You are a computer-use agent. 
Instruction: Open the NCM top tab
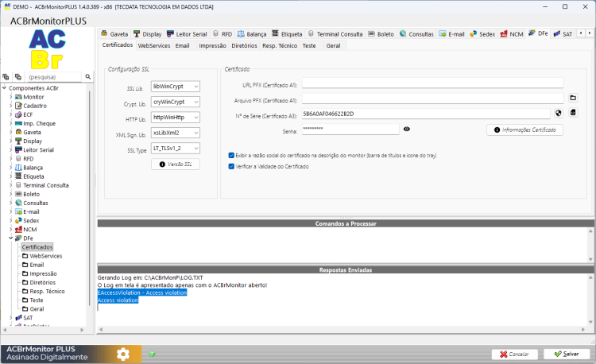coord(512,34)
